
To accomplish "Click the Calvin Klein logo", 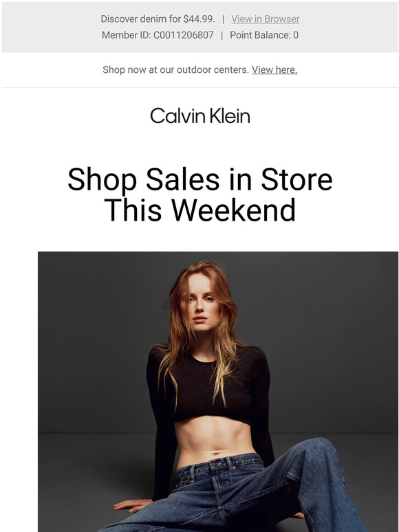I will coord(200,116).
